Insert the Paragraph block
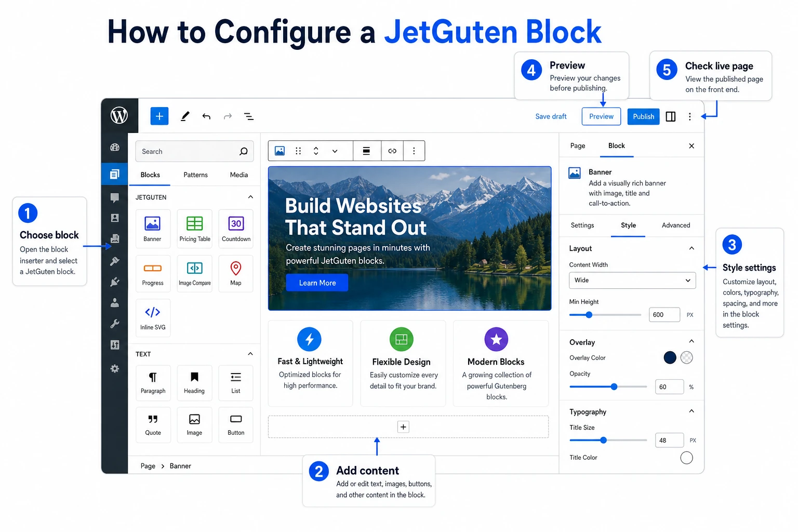 [153, 383]
